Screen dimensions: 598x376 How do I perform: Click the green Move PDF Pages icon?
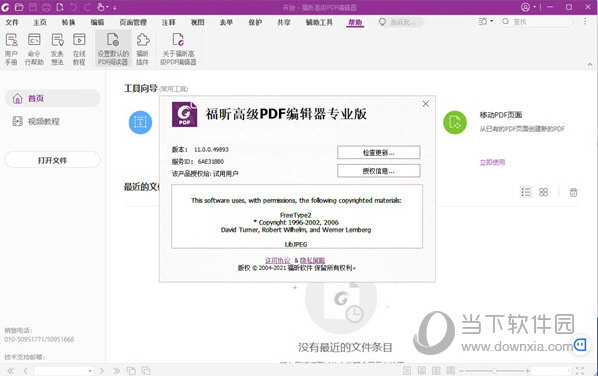(x=455, y=122)
